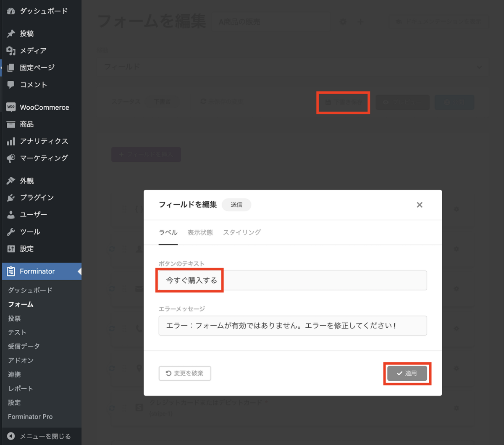The width and height of the screenshot is (504, 445).
Task: Switch to the 表示状態 tab
Action: 200,232
